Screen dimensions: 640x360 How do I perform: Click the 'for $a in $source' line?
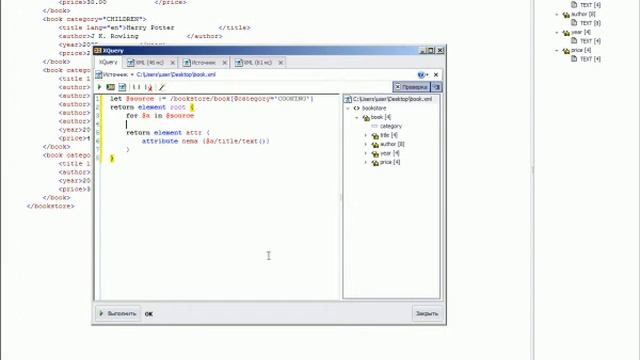coord(160,116)
